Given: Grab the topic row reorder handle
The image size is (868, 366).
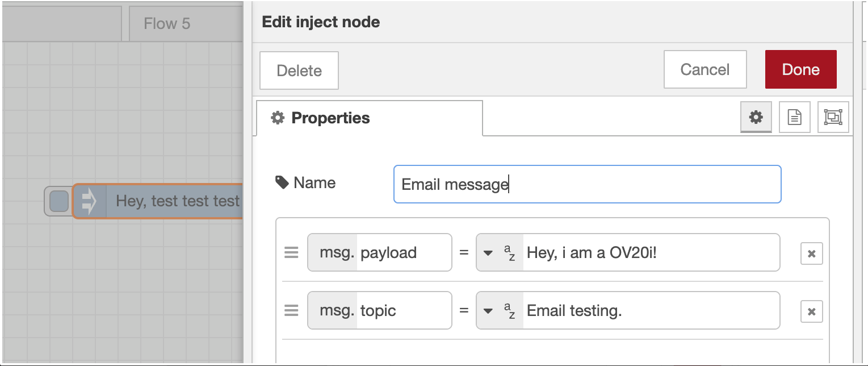Looking at the screenshot, I should click(x=291, y=310).
